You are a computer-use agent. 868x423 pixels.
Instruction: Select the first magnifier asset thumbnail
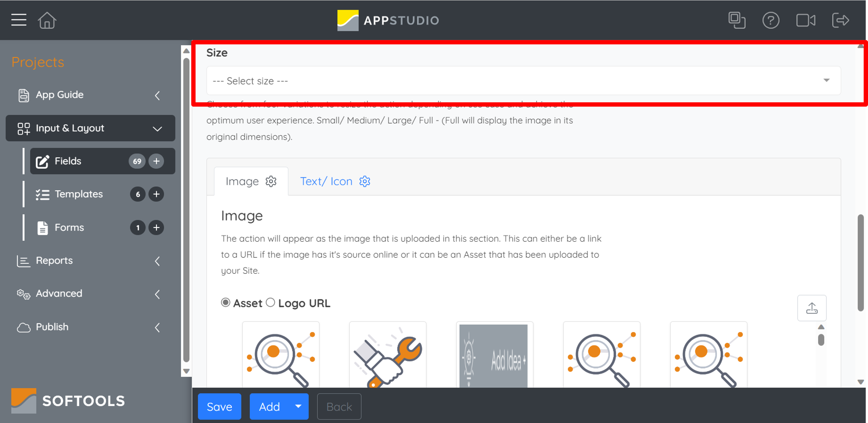281,355
